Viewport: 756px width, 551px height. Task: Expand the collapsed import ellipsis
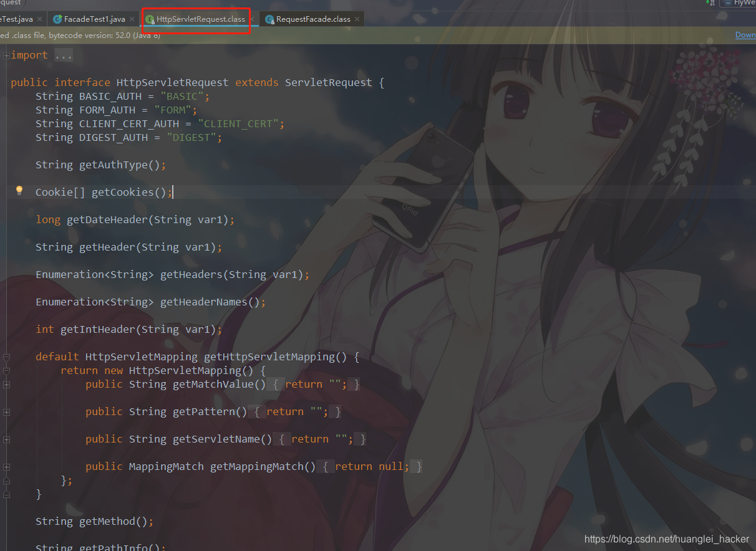[x=64, y=55]
